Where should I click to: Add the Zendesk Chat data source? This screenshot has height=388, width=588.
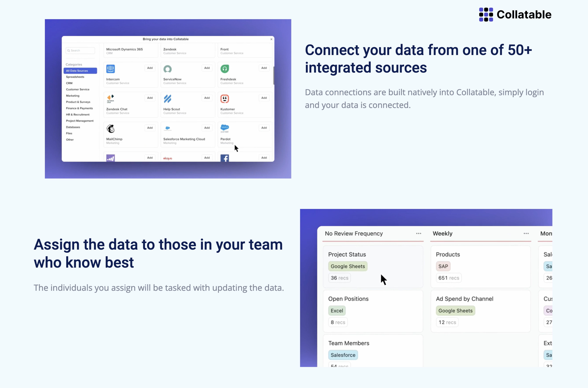point(150,98)
